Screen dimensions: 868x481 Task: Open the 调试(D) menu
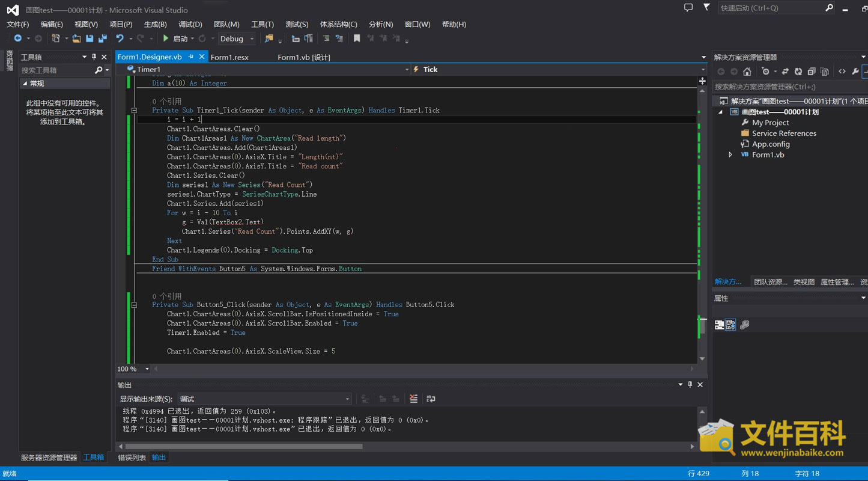pyautogui.click(x=190, y=24)
